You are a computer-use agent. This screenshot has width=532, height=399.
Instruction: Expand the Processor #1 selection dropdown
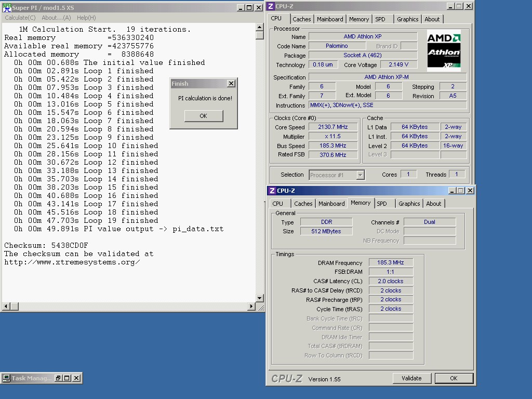[361, 175]
